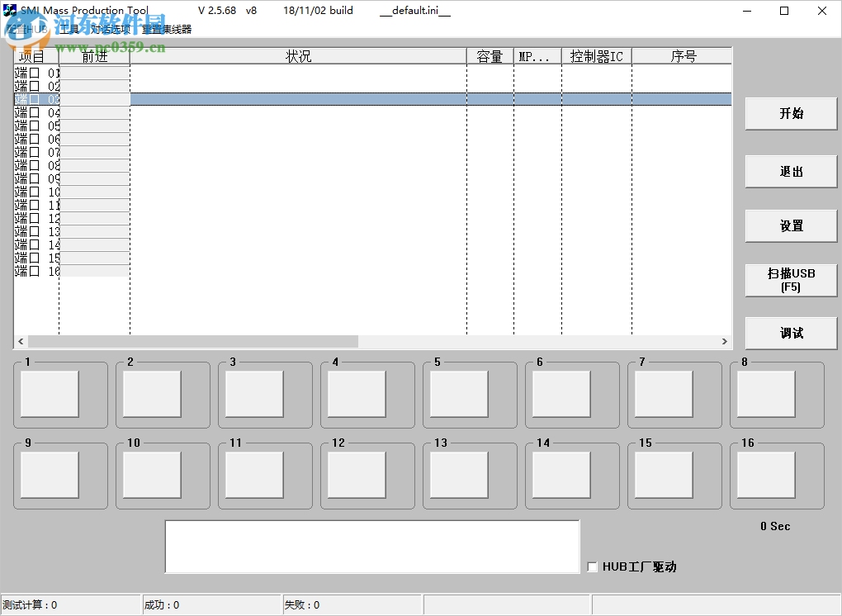Open 设置 settings button
Viewport: 842px width, 616px height.
[791, 226]
